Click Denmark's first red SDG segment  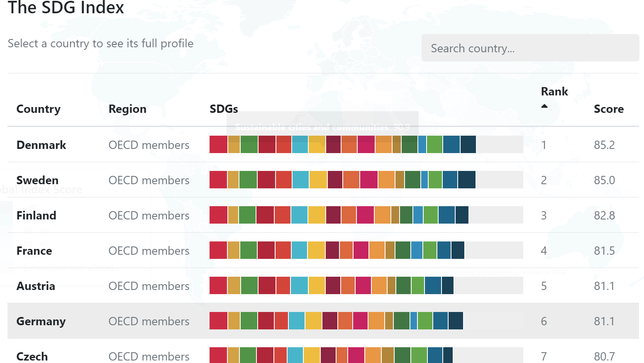[218, 144]
